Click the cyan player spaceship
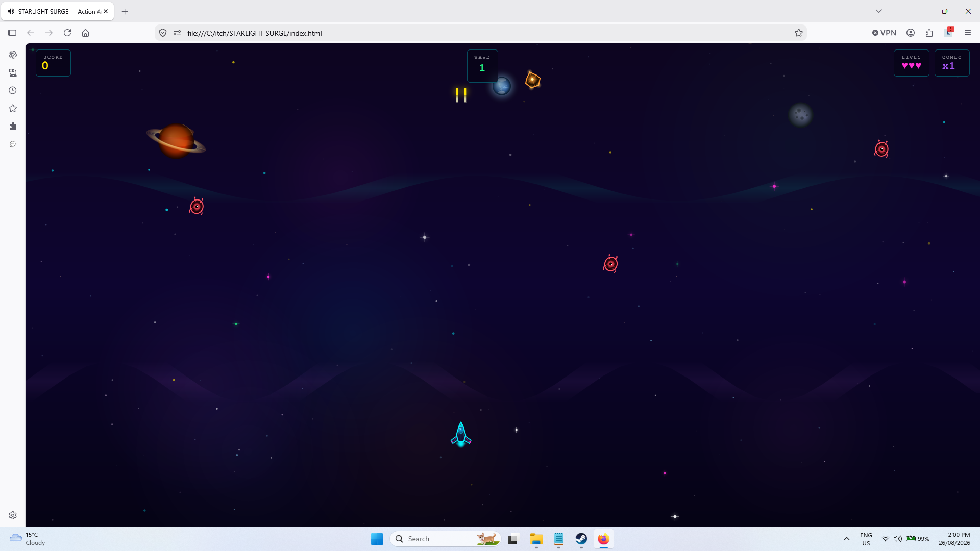The height and width of the screenshot is (551, 980). click(461, 434)
